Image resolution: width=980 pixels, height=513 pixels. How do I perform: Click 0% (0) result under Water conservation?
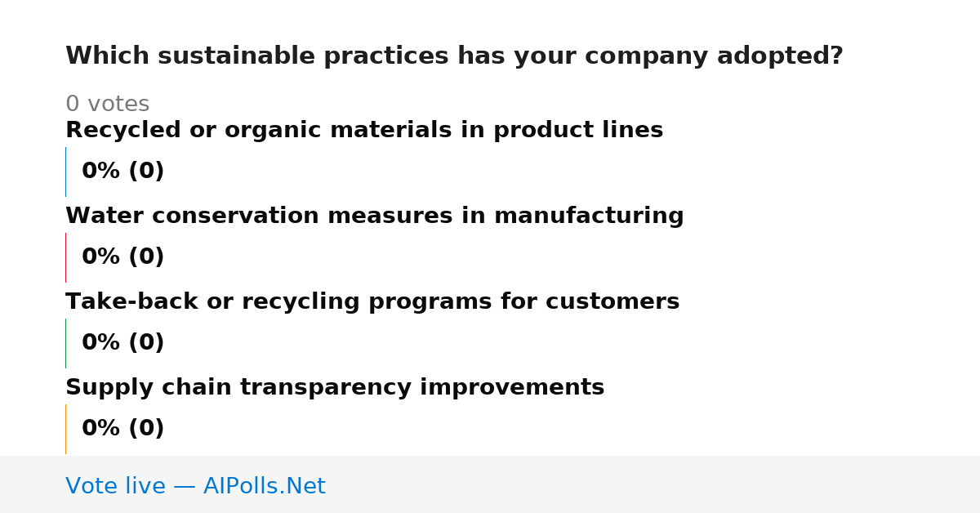pos(123,257)
